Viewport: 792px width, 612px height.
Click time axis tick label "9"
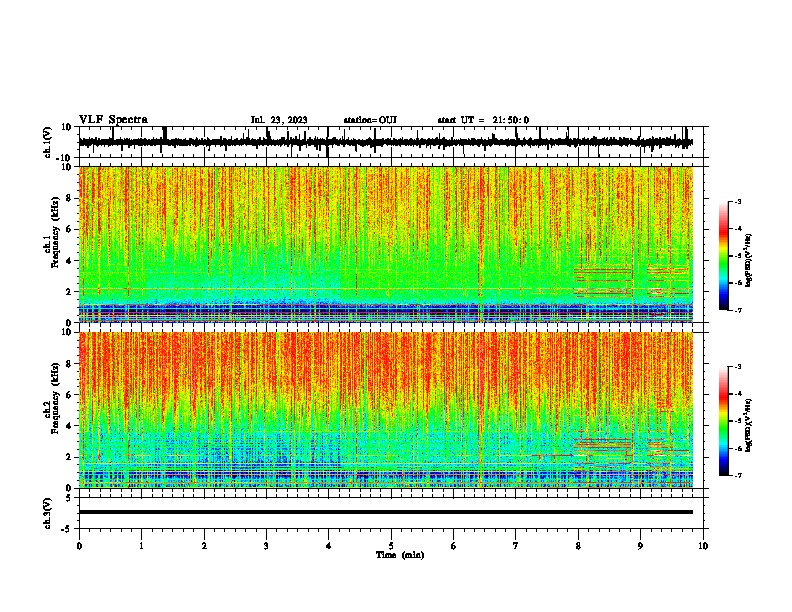[640, 546]
